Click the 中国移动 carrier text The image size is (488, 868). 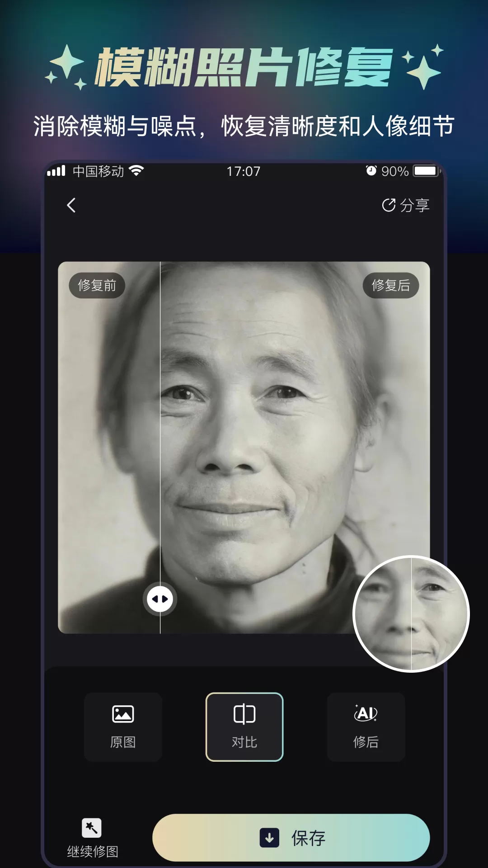(x=98, y=171)
